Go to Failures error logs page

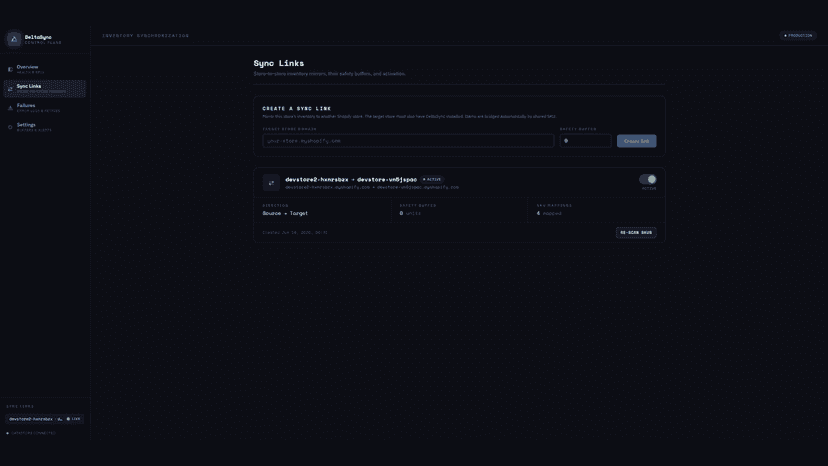pos(45,108)
